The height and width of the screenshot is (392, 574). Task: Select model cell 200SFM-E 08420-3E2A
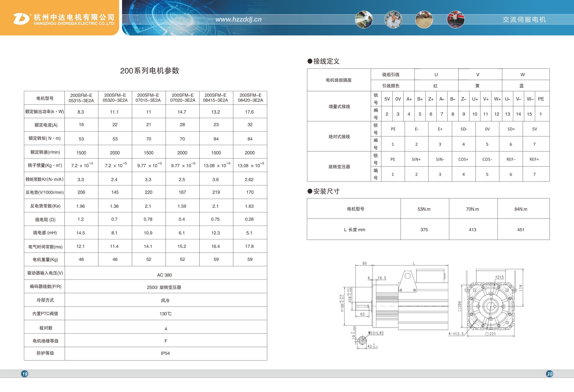250,98
